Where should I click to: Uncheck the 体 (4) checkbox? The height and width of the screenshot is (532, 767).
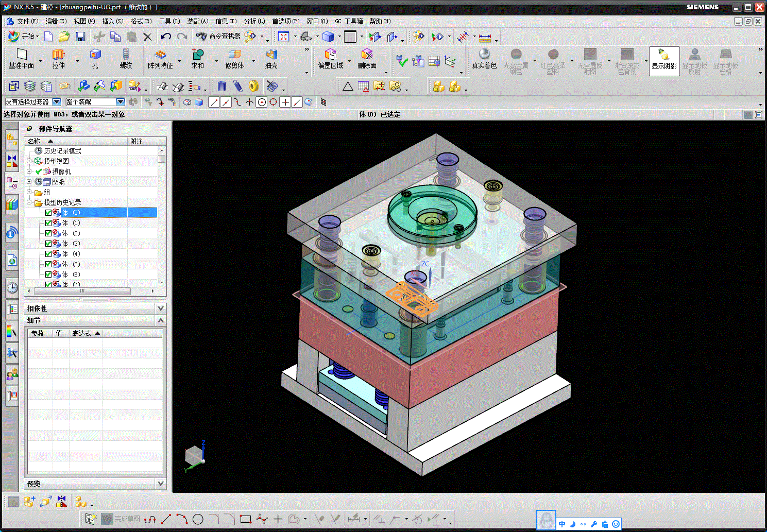(48, 254)
